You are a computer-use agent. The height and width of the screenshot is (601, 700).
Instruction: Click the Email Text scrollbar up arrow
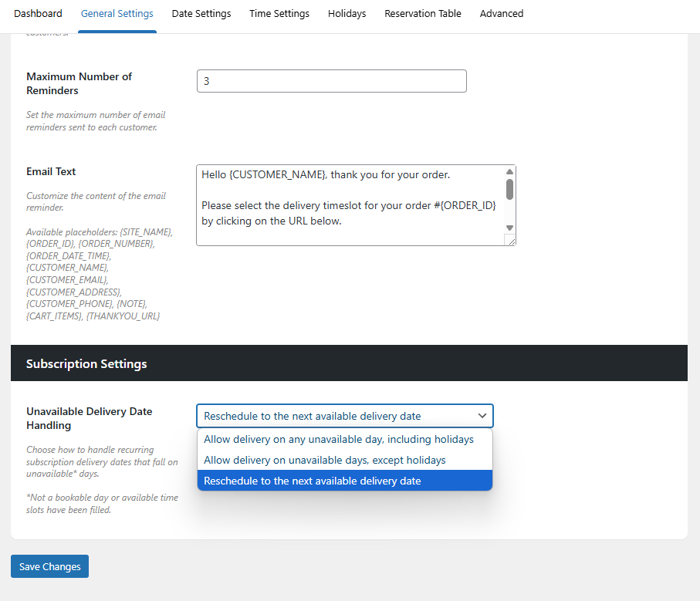coord(509,171)
